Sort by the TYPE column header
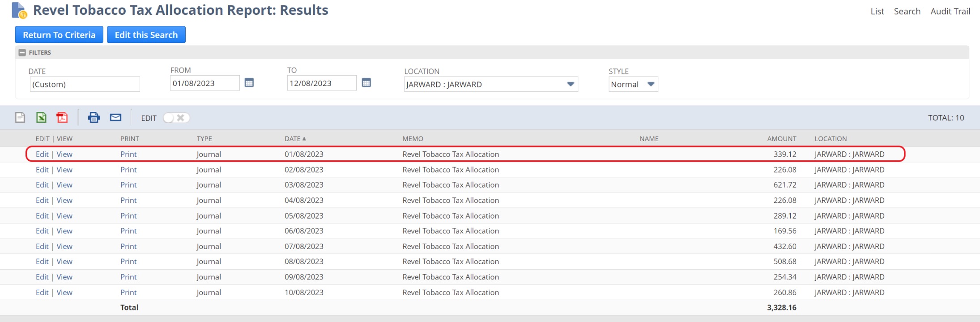 tap(205, 139)
